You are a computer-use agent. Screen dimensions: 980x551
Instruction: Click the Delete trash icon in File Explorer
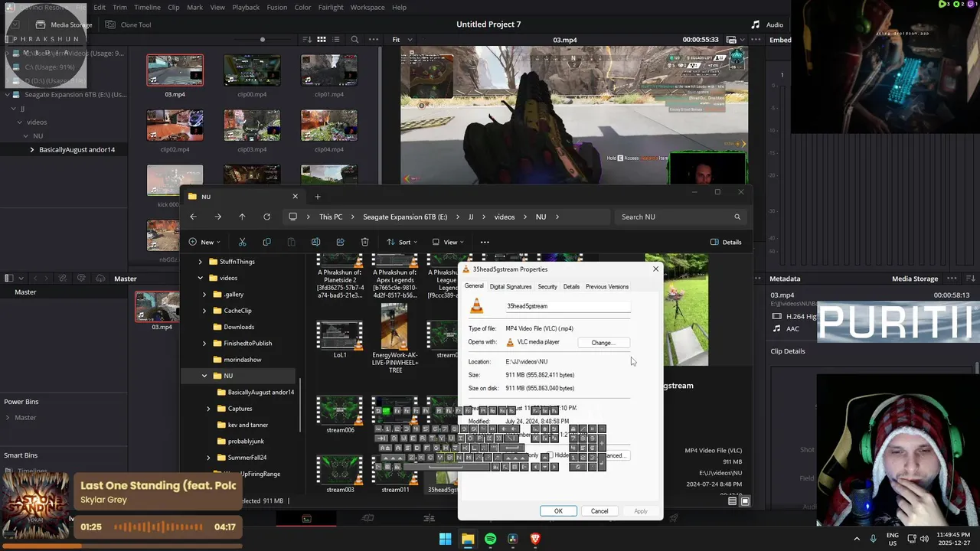[x=364, y=242]
